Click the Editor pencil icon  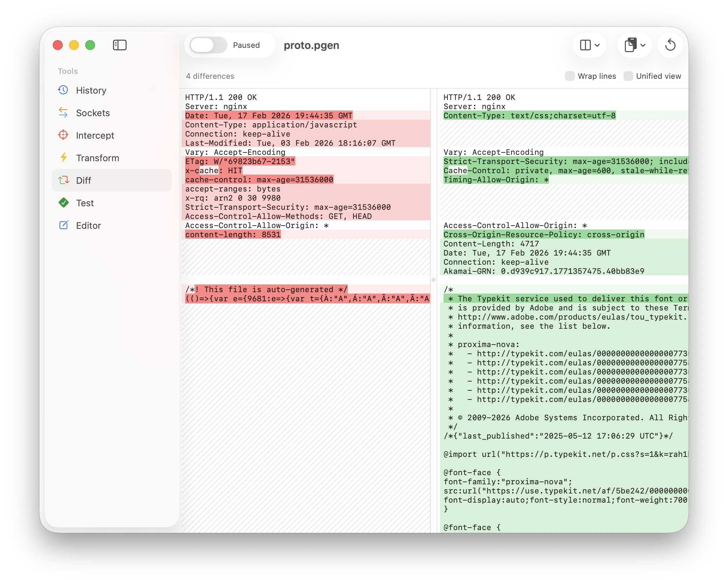tap(63, 225)
